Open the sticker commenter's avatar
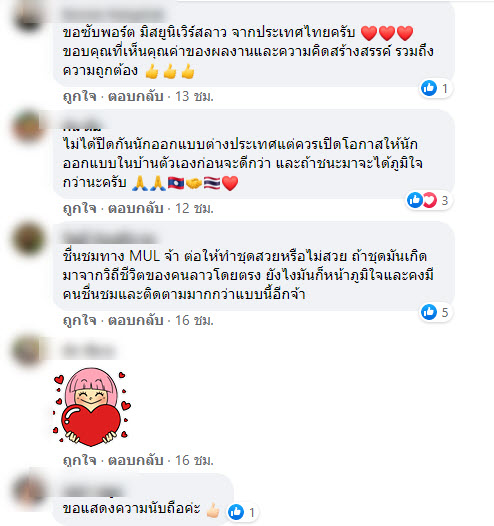Screen dimensions: 494x526 coord(29,351)
